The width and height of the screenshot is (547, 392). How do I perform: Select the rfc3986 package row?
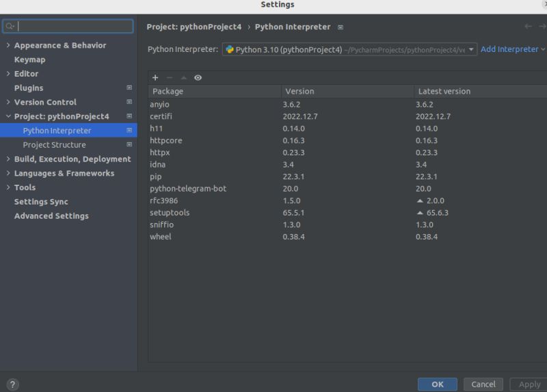pyautogui.click(x=347, y=200)
